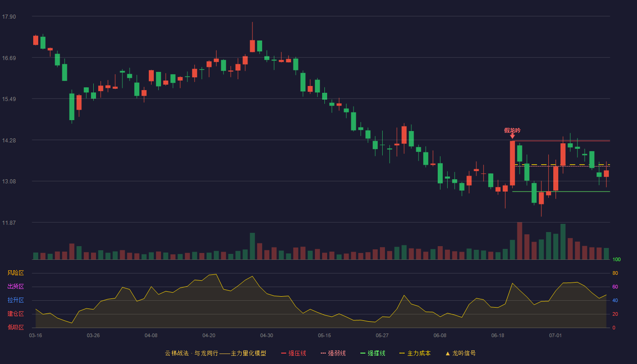Viewport: 637px width, 364px height.
Task: Select the 建仓区 zone label
Action: 15,314
